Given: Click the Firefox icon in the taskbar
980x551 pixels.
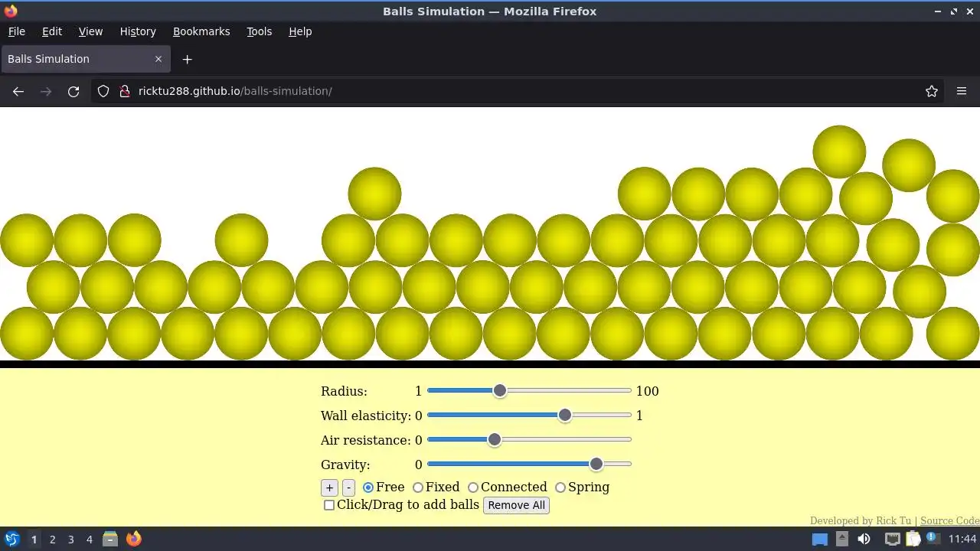Looking at the screenshot, I should point(133,539).
